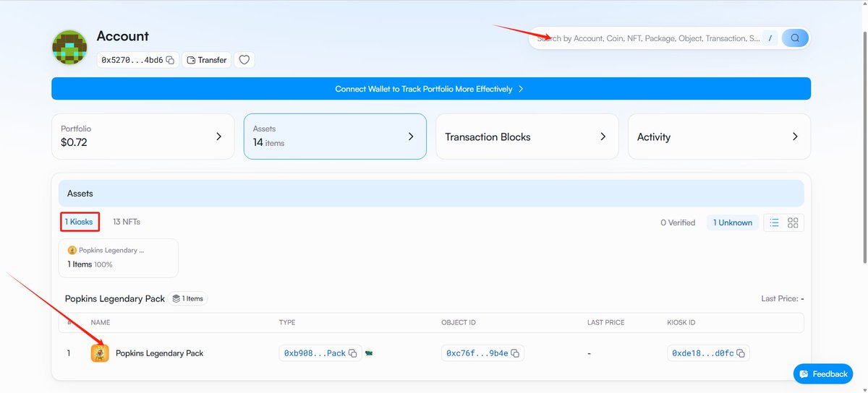The height and width of the screenshot is (393, 868).
Task: Copy the type 0xb908...Pack
Action: 353,353
